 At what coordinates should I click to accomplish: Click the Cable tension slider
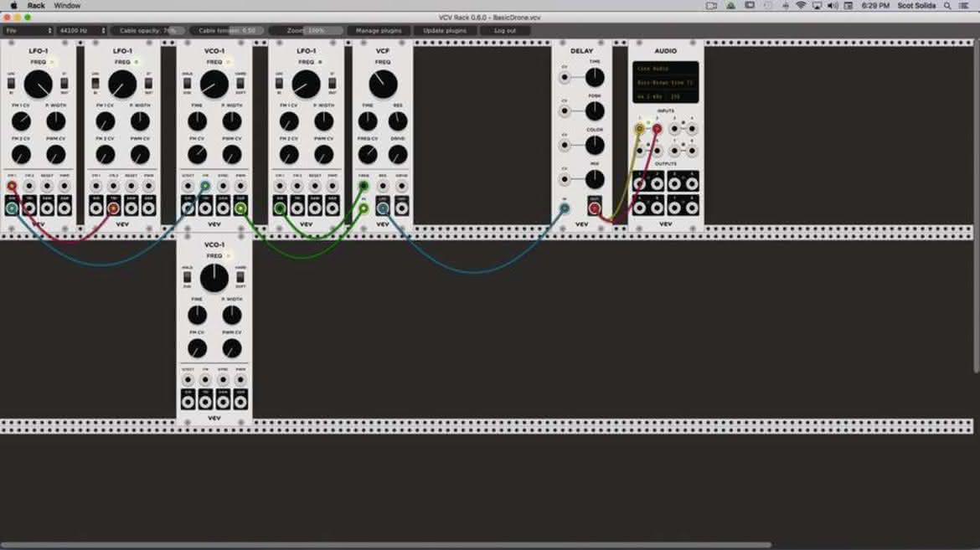[x=228, y=31]
